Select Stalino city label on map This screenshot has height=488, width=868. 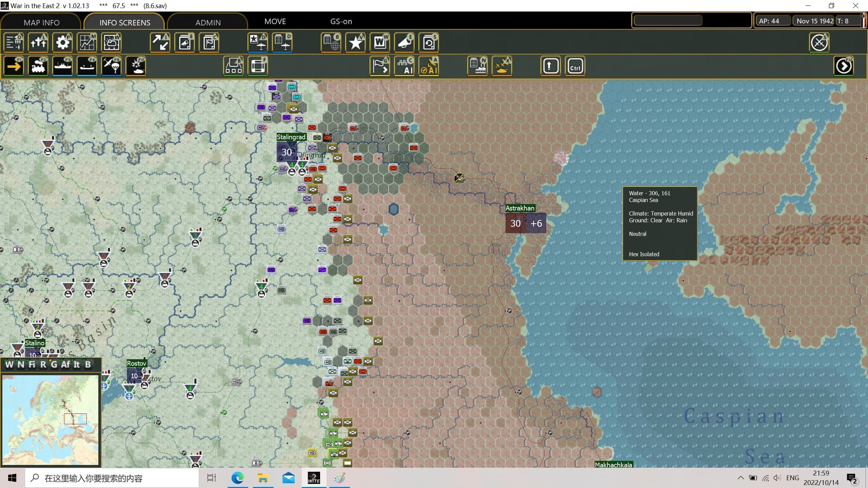pyautogui.click(x=35, y=343)
